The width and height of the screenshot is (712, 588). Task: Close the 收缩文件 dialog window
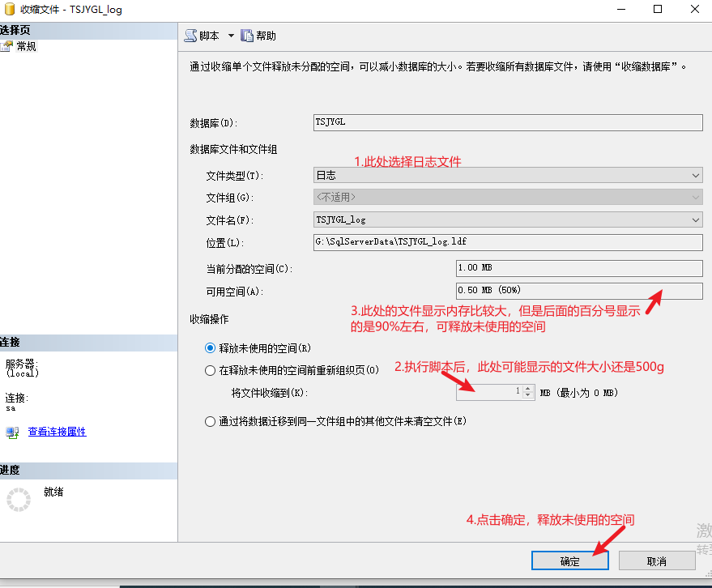pos(695,9)
